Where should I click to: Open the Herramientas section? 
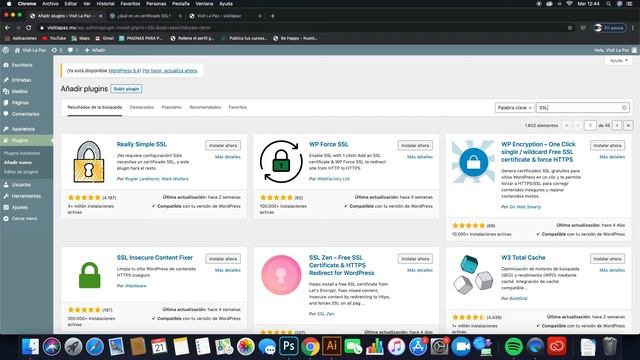coord(26,196)
